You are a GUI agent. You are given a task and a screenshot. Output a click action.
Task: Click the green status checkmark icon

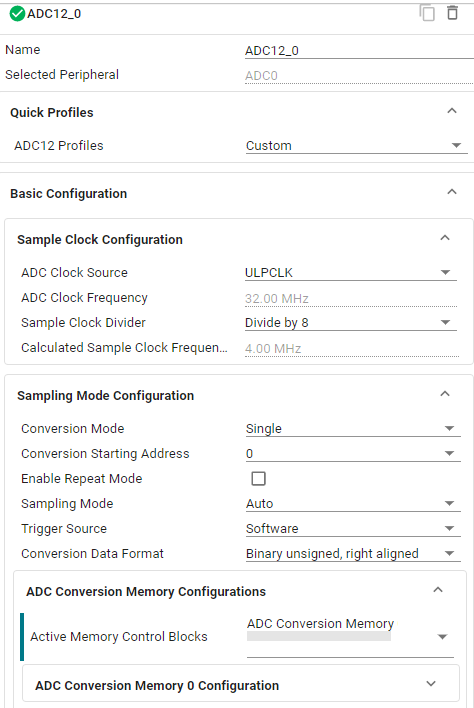coord(17,14)
